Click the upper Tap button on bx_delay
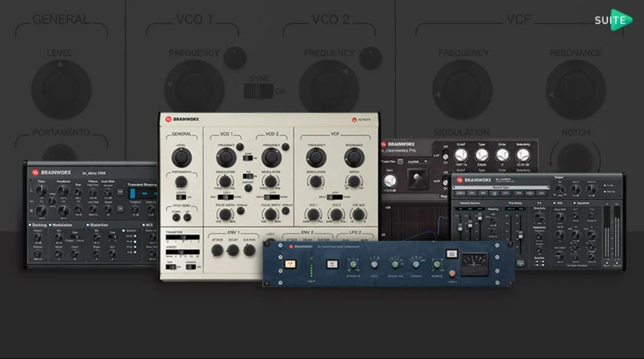This screenshot has height=359, width=644. point(120,192)
